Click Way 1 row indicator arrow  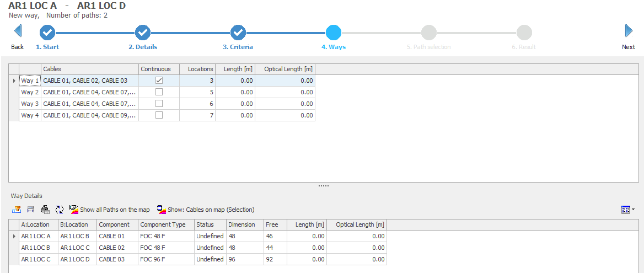(x=14, y=81)
